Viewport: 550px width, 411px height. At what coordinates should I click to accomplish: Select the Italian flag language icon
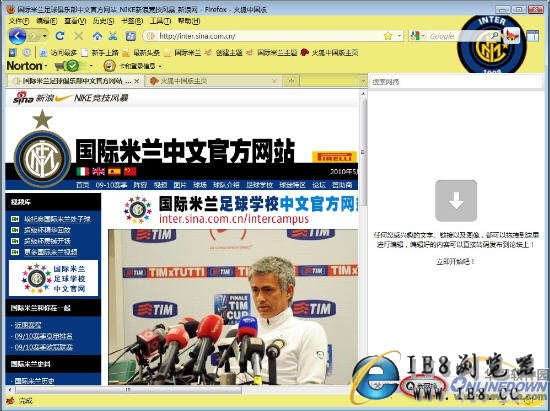pyautogui.click(x=82, y=171)
